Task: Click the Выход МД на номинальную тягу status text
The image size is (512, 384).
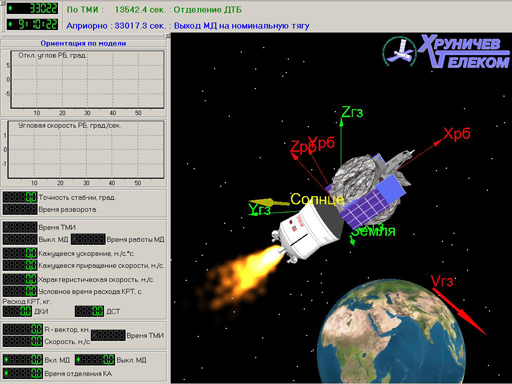Action: 242,26
